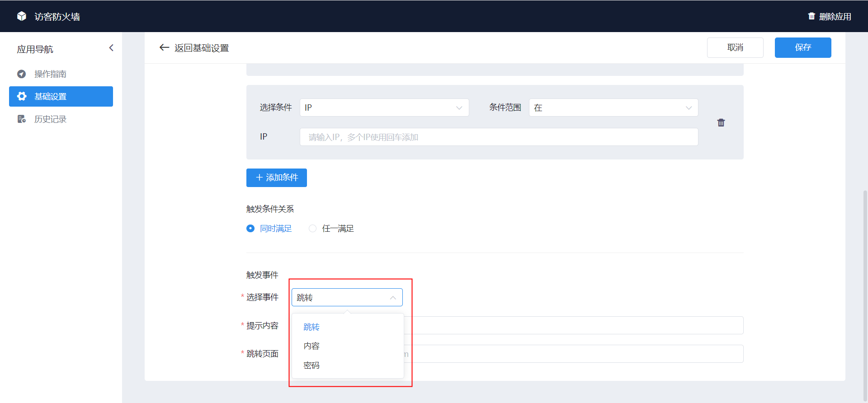868x403 pixels.
Task: Click the IP address input field
Action: click(x=499, y=137)
